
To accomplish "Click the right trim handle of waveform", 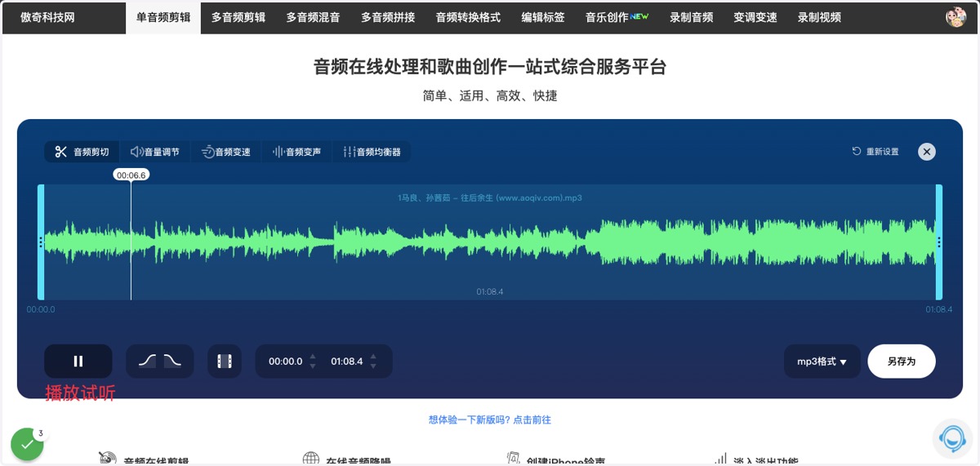I will click(939, 242).
